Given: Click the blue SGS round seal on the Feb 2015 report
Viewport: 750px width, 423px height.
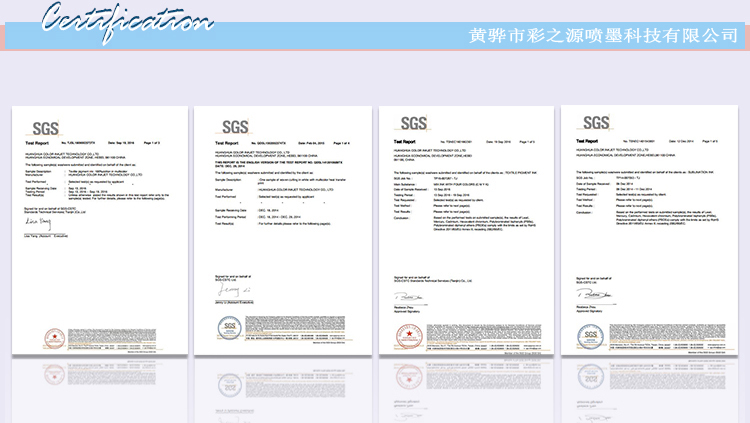Looking at the screenshot, I should (230, 328).
